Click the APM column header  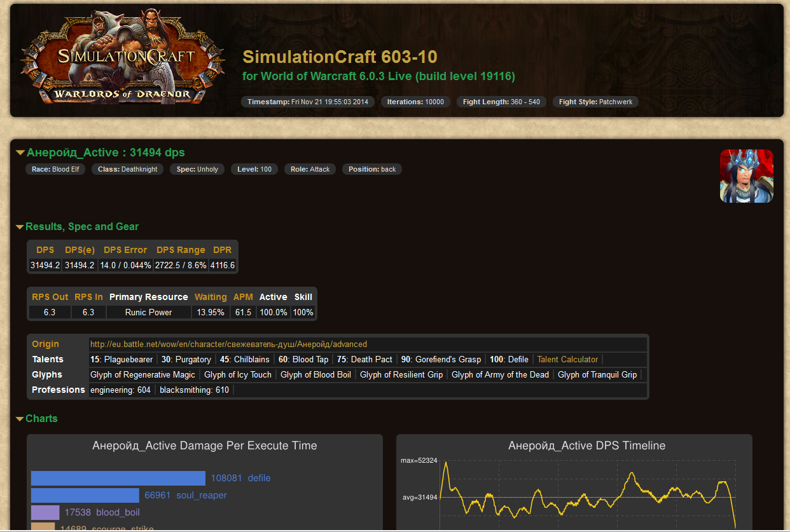pos(243,297)
